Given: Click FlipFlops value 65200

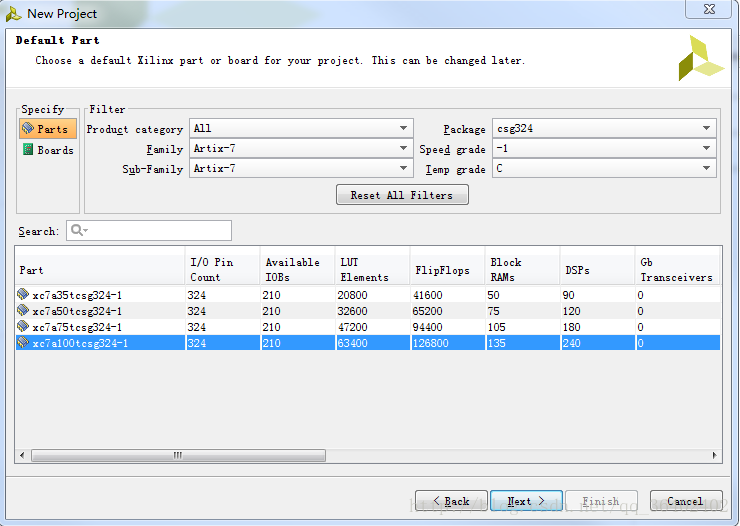Looking at the screenshot, I should coord(428,311).
